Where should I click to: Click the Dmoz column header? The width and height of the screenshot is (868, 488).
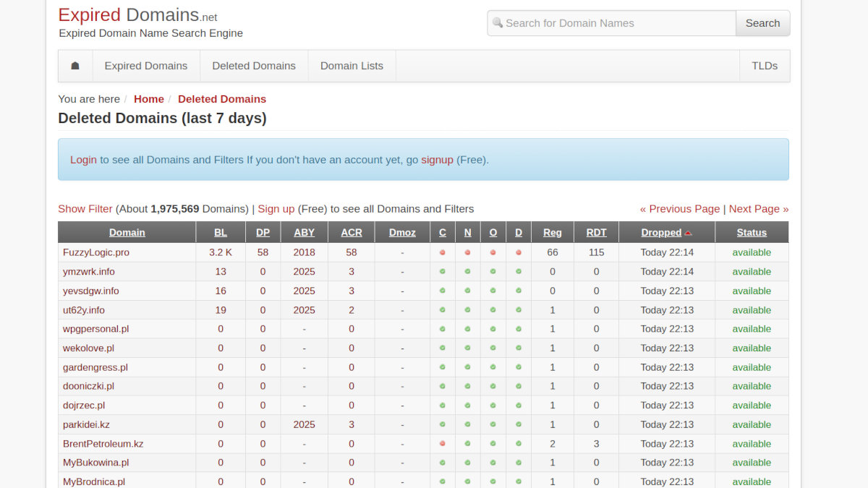point(402,233)
